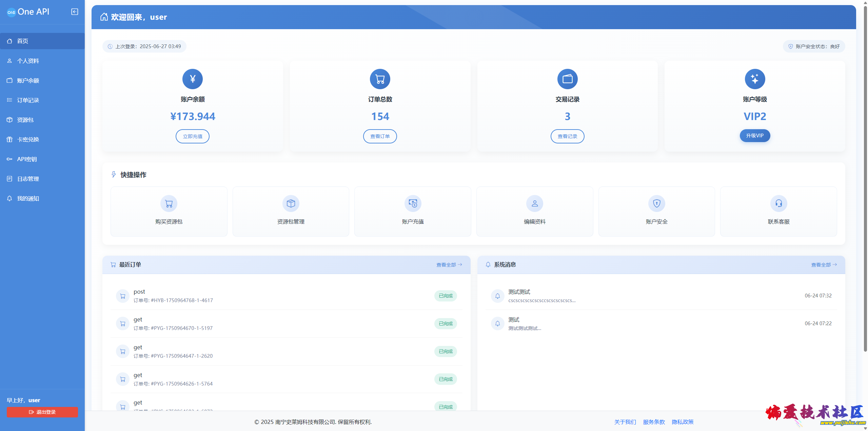
Task: Click the 账户安全 shield icon
Action: click(656, 203)
